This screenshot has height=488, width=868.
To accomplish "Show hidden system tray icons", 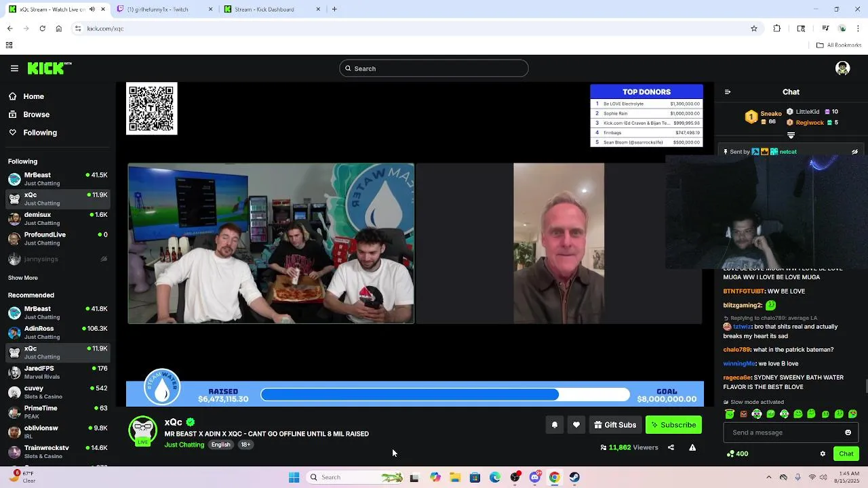I will (x=768, y=477).
